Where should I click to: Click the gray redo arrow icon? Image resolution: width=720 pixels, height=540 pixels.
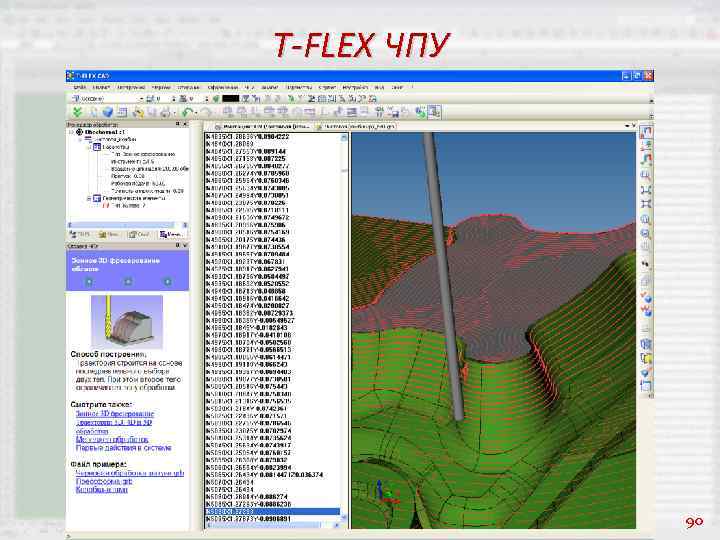tap(206, 112)
